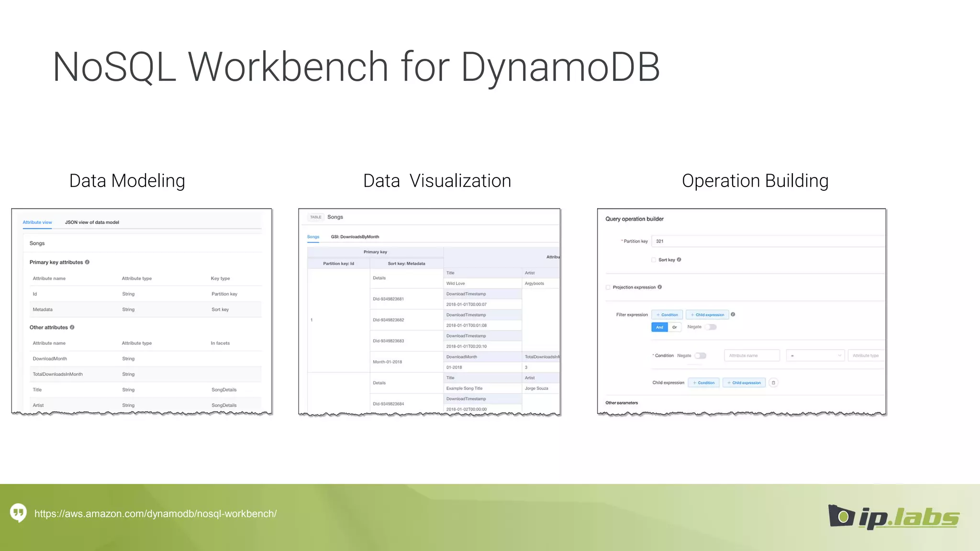Viewport: 980px width, 551px height.
Task: Open the JSON view of data model tab
Action: [x=92, y=222]
